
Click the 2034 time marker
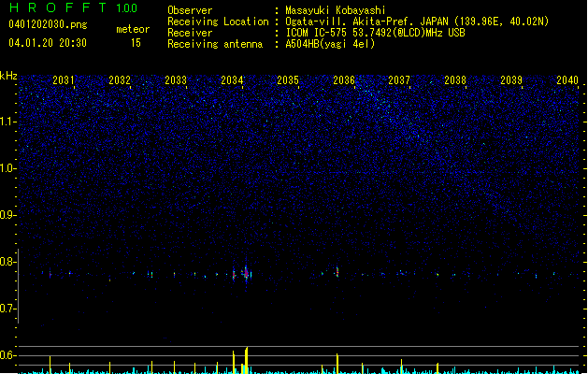[232, 80]
